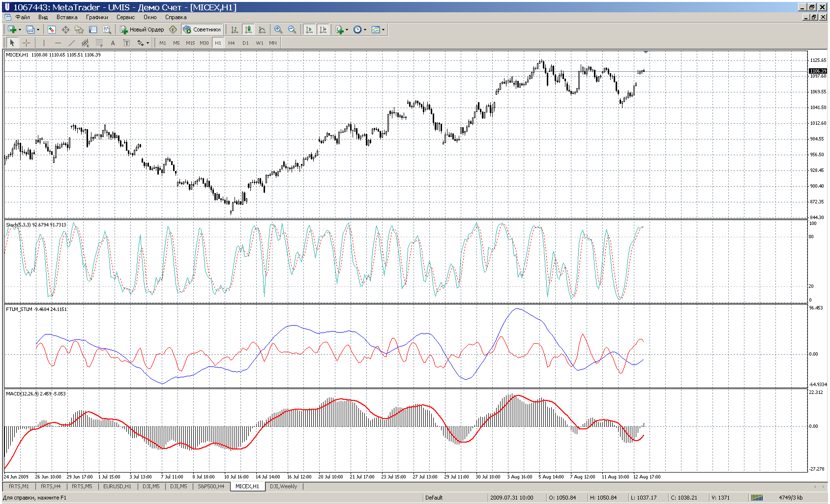The height and width of the screenshot is (504, 830).
Task: Select the crosshair cursor tool
Action: coord(27,43)
